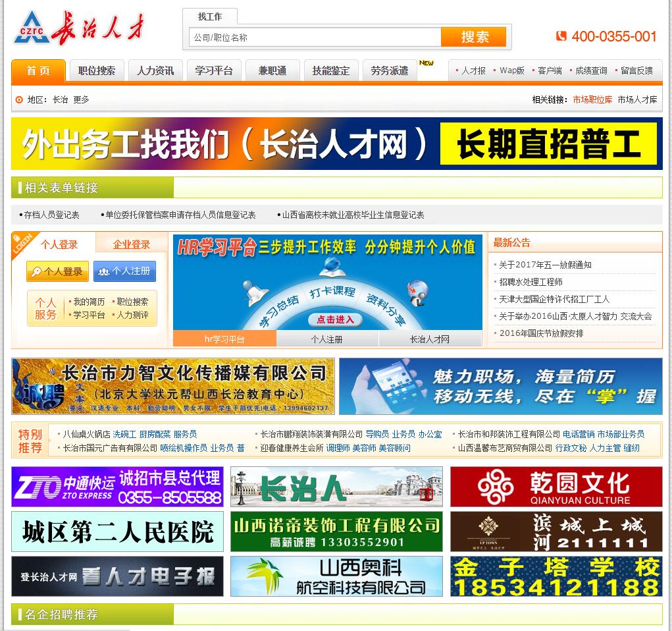Select the 个人注册 slide tab
Screen dimensions: 672x631
point(327,339)
